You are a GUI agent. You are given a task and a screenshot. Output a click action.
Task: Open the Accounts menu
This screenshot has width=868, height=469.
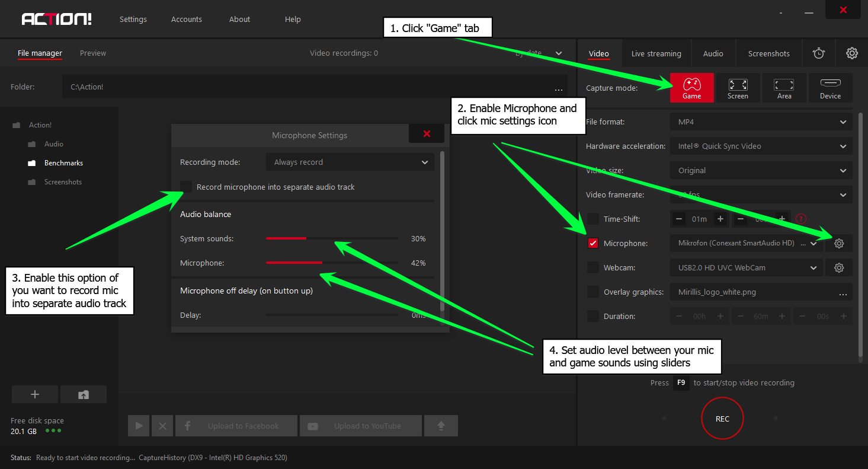[x=187, y=19]
